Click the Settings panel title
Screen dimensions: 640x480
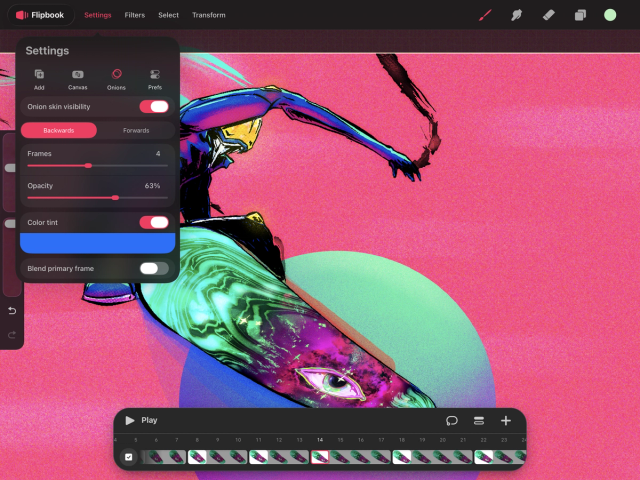point(47,51)
